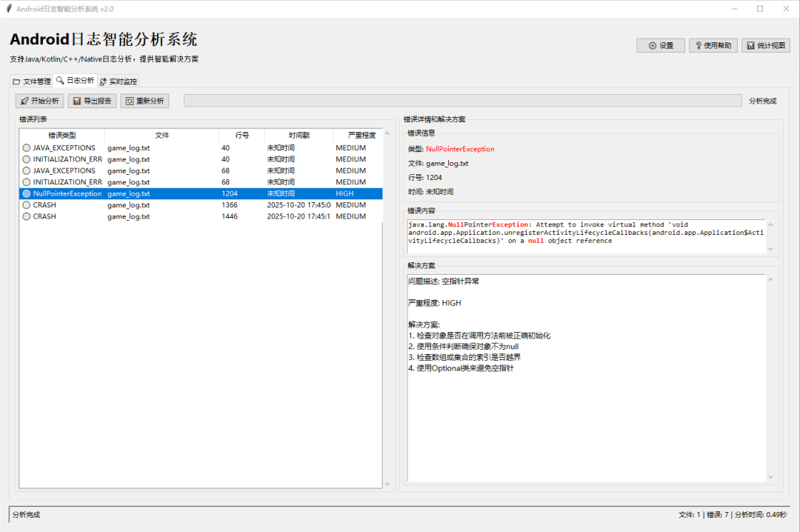
Task: Open the 统计视图 button
Action: (766, 45)
